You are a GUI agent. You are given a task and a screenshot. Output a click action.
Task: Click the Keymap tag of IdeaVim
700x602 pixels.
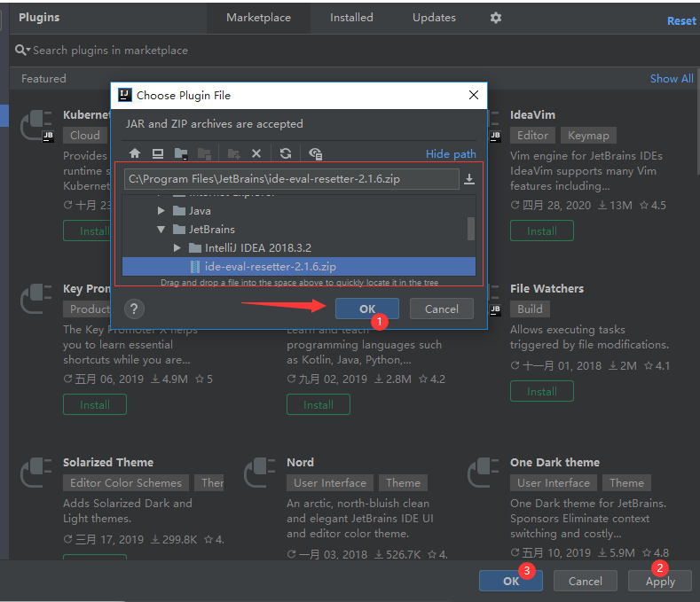[588, 136]
